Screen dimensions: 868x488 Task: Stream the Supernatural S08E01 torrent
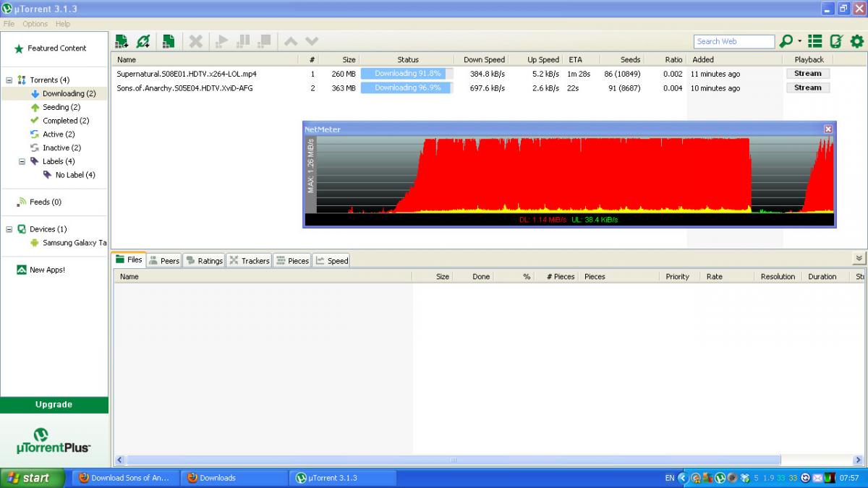[808, 74]
